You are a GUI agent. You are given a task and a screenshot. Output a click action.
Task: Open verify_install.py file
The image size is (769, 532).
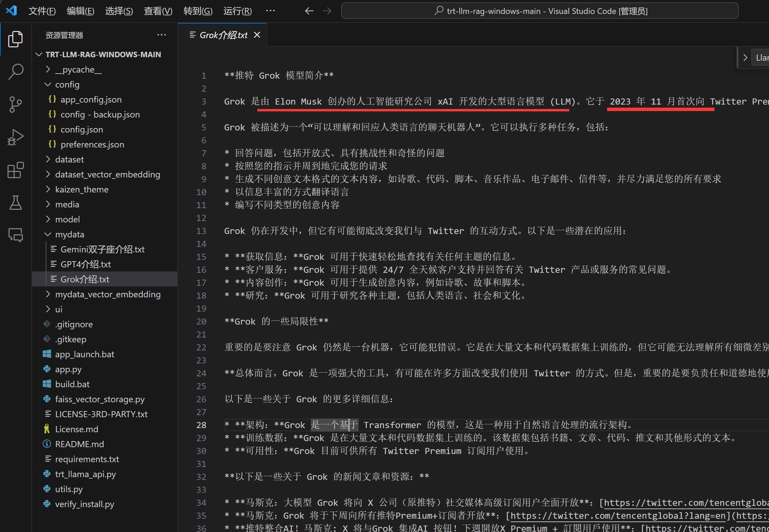click(104, 504)
